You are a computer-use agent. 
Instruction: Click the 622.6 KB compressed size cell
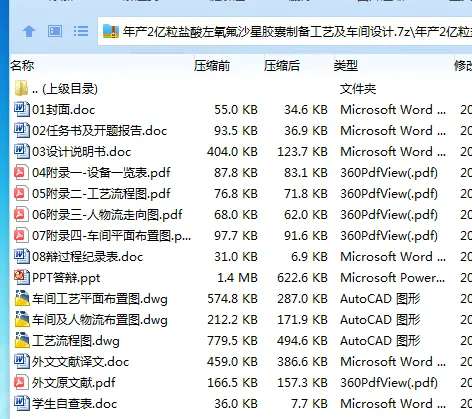click(x=302, y=278)
